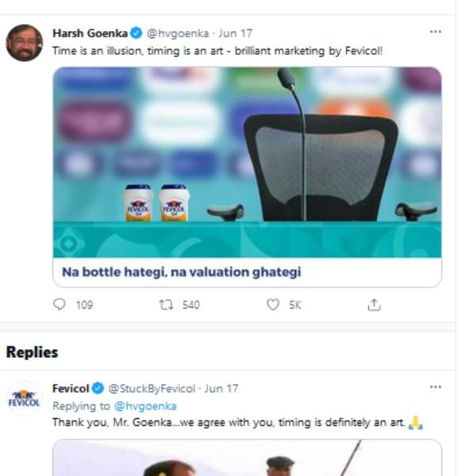
Task: Open the @hvgoenka handle in the tweet header
Action: pyautogui.click(x=178, y=33)
